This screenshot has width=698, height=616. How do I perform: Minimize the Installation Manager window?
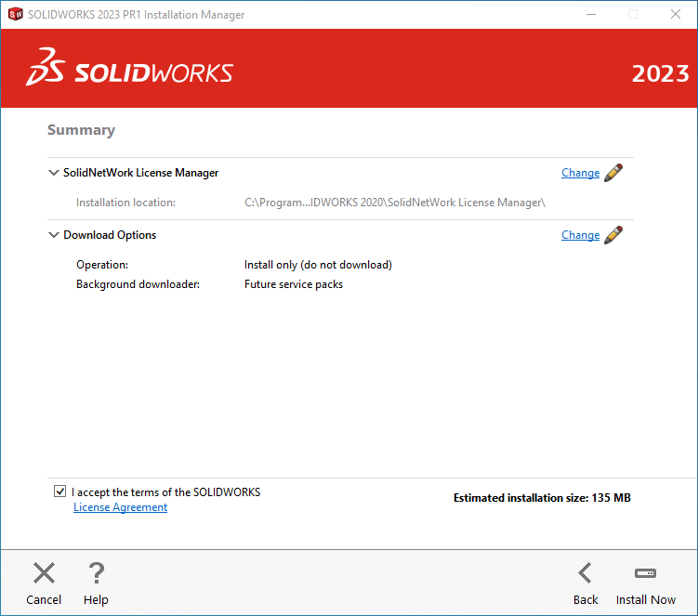pyautogui.click(x=591, y=14)
